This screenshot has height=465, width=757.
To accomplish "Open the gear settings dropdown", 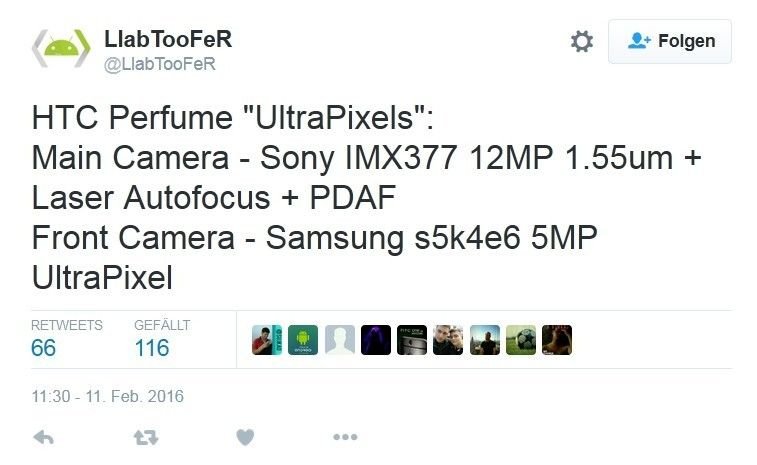I will click(582, 42).
